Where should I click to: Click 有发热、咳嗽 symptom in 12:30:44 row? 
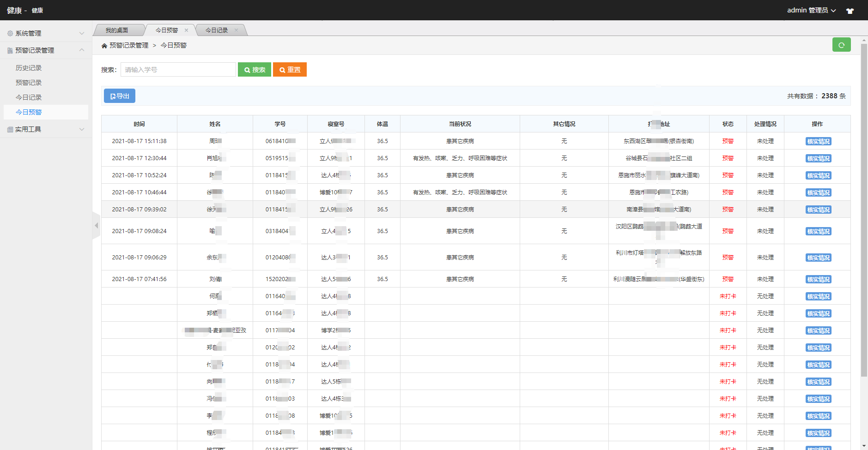(x=460, y=158)
